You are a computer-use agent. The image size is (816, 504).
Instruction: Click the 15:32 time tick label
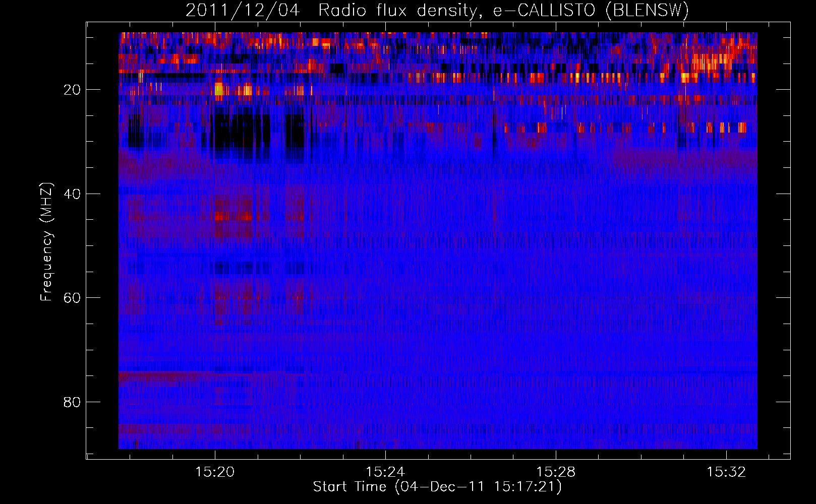(726, 472)
